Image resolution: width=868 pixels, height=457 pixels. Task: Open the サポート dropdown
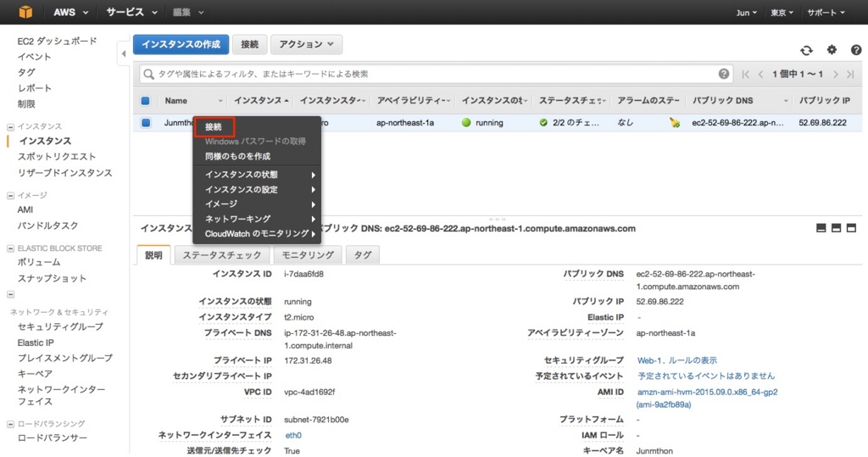pos(826,12)
